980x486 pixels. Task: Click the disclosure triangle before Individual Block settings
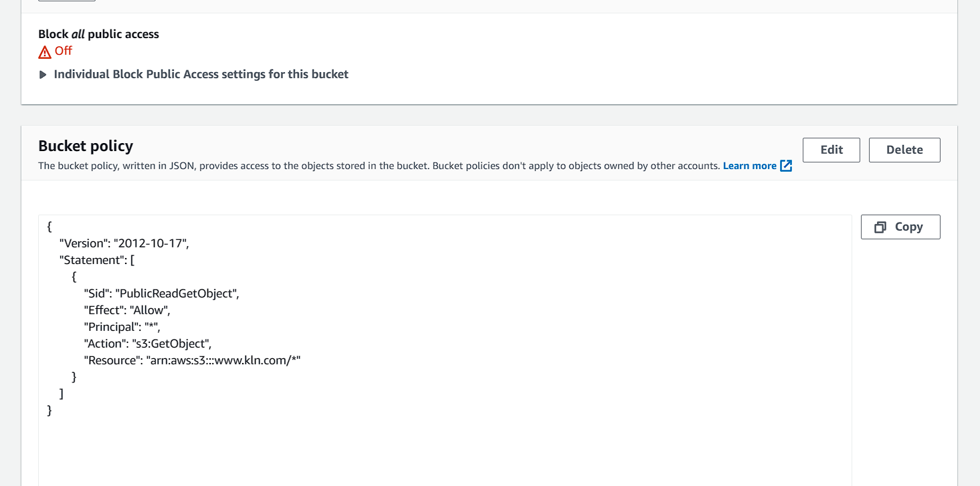pyautogui.click(x=43, y=74)
